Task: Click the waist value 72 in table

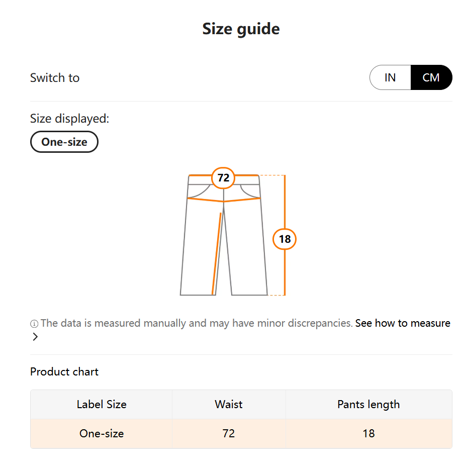Action: [229, 433]
